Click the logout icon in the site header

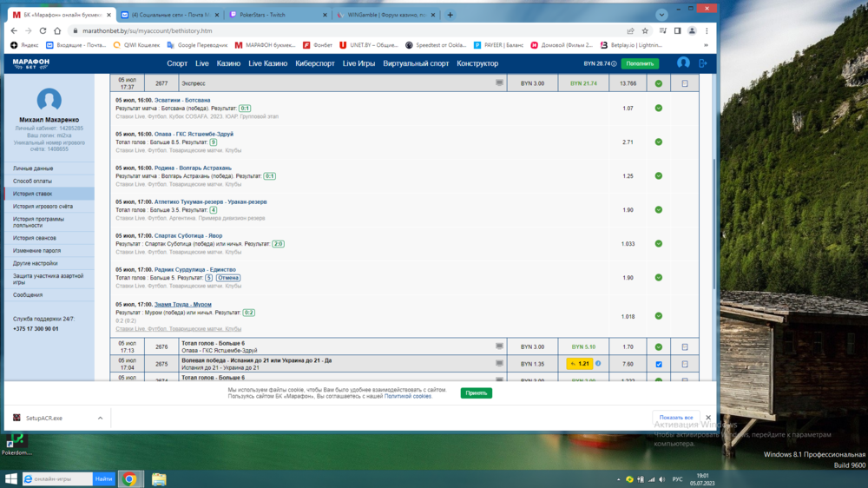tap(703, 63)
